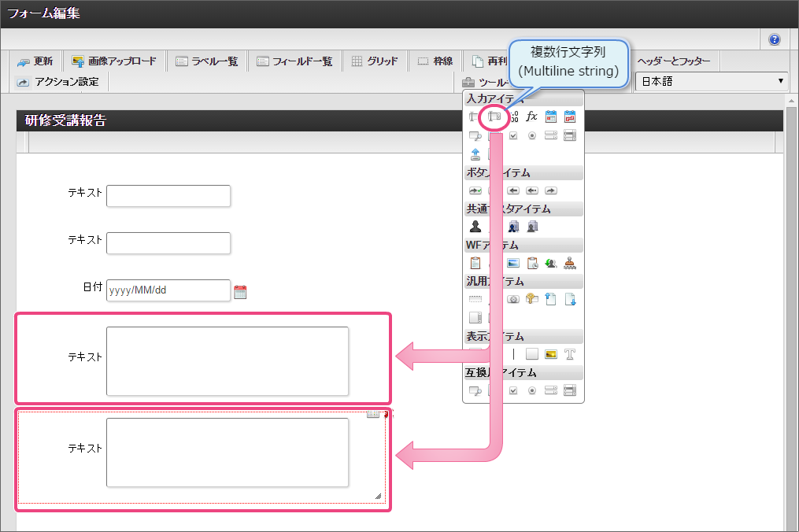The height and width of the screenshot is (532, 799).
Task: Pick the function (fx) input item
Action: click(x=532, y=116)
